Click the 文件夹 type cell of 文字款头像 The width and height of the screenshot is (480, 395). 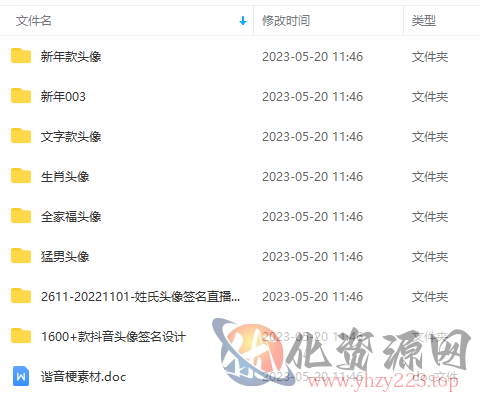[430, 137]
